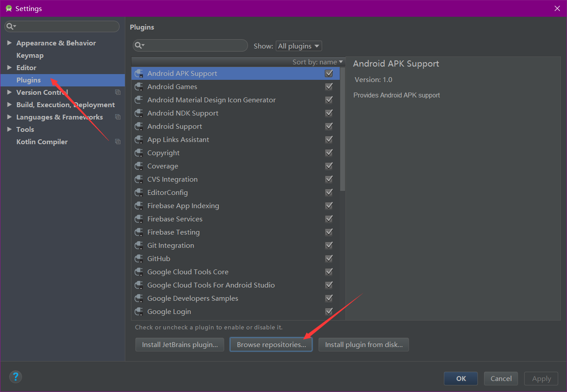567x392 pixels.
Task: Expand the Version Control node
Action: [9, 92]
